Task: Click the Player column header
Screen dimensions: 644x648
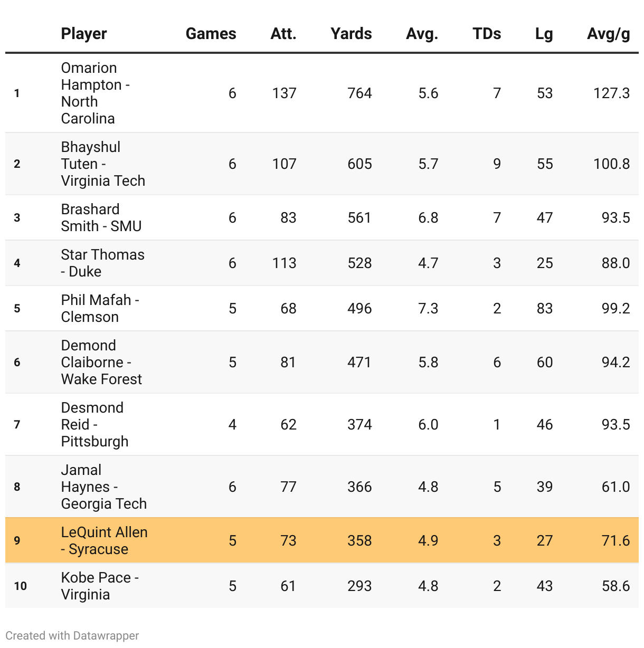Action: 84,34
